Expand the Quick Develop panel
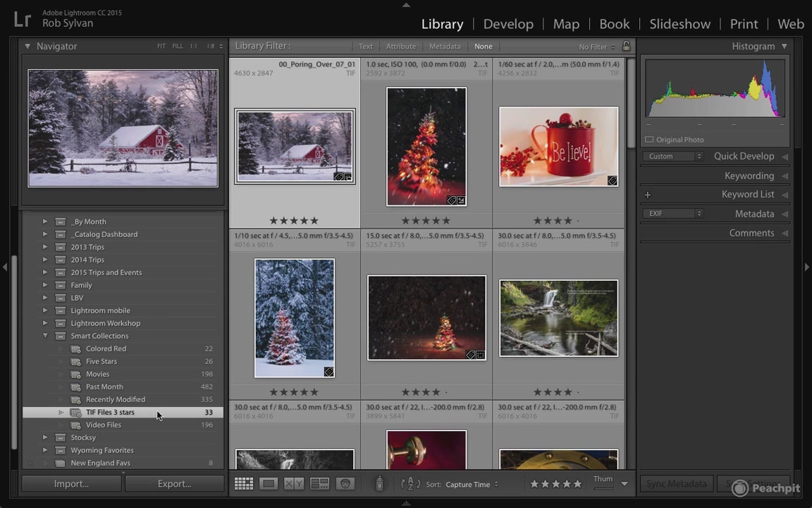 [785, 157]
